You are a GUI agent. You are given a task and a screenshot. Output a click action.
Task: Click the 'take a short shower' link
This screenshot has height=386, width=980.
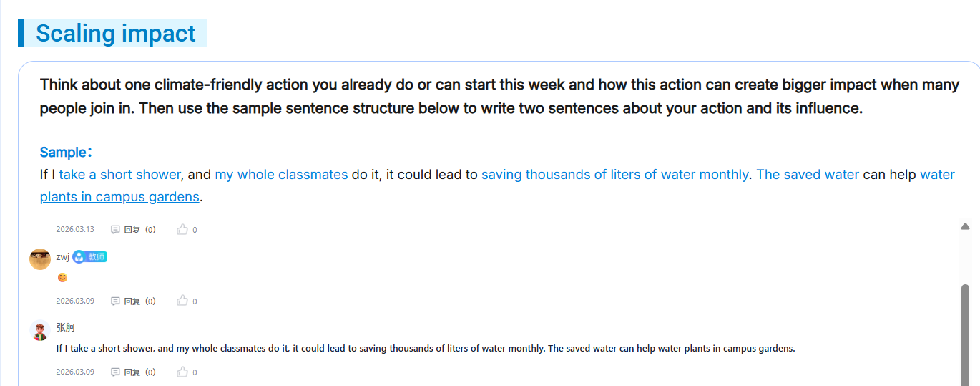(x=119, y=174)
